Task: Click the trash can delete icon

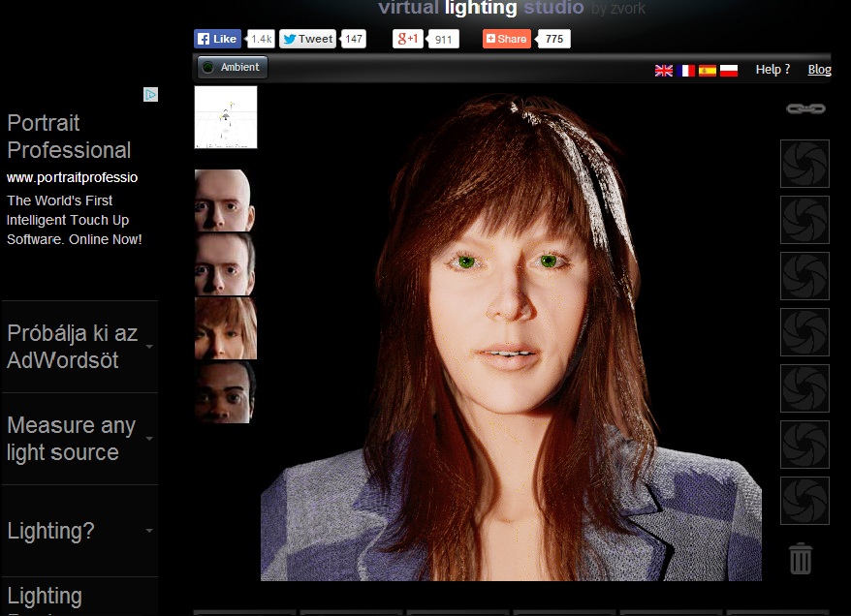Action: [801, 558]
